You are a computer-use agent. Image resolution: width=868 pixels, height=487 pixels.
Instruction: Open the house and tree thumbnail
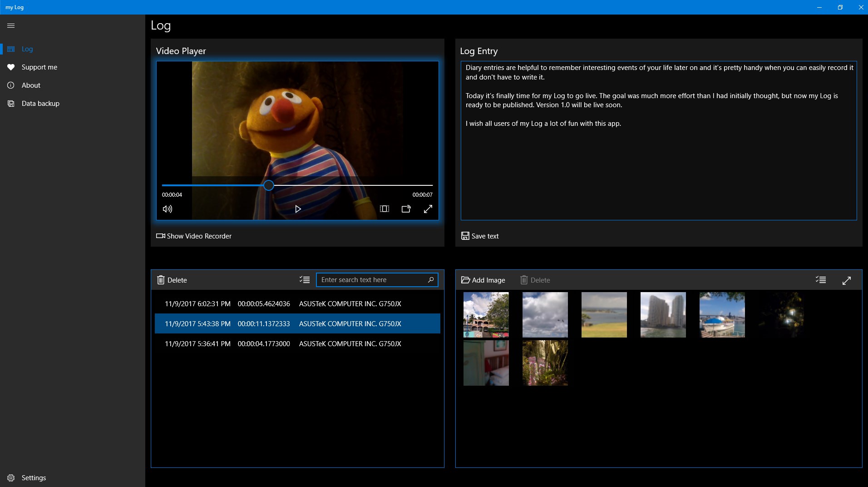tap(486, 315)
